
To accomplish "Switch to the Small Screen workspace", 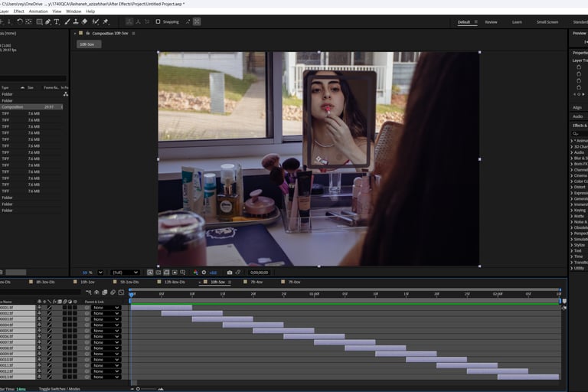I will coord(547,22).
